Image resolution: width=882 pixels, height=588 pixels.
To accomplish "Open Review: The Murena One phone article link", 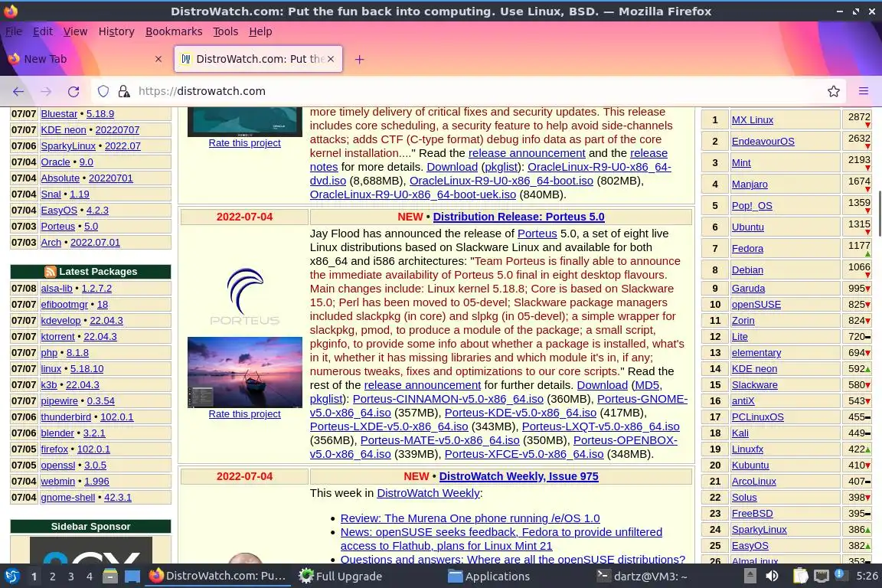I will [470, 518].
